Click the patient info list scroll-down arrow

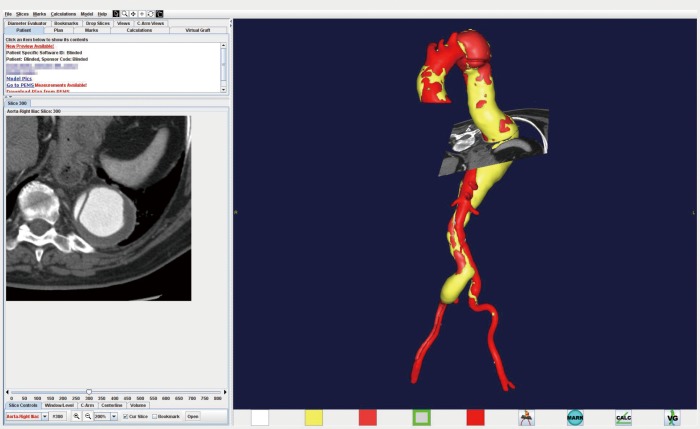[224, 89]
